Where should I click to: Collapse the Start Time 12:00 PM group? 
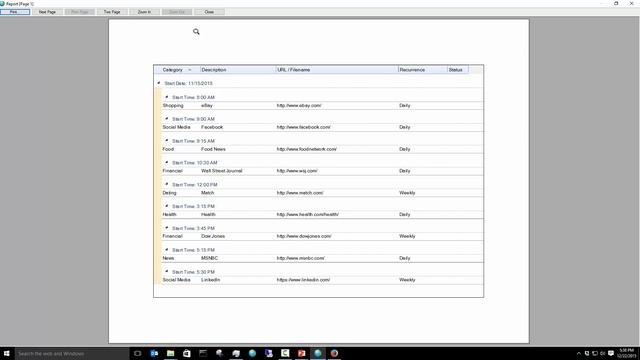pos(167,184)
